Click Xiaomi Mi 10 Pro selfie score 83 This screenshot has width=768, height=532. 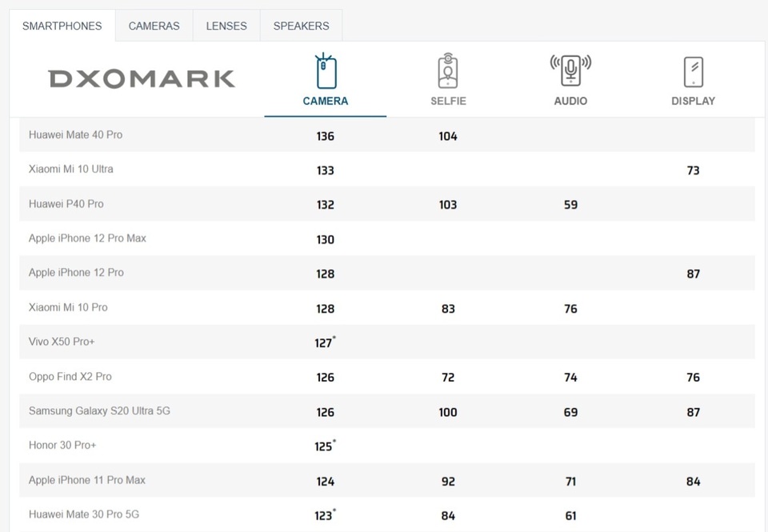[448, 309]
